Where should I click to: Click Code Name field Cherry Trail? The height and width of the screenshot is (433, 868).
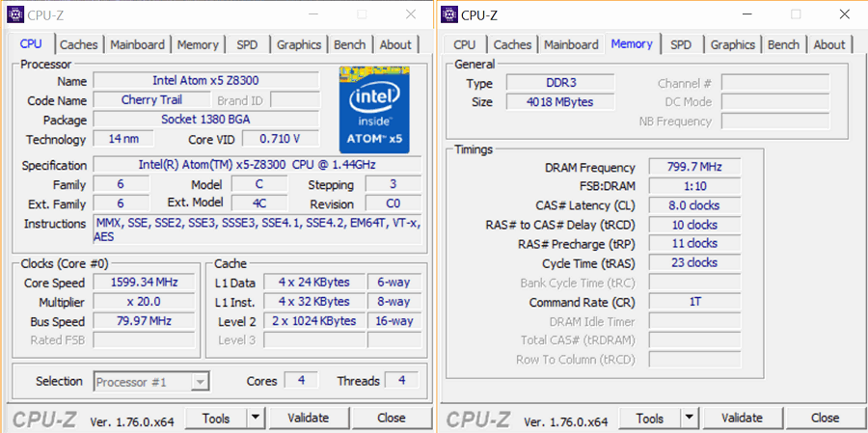point(151,100)
